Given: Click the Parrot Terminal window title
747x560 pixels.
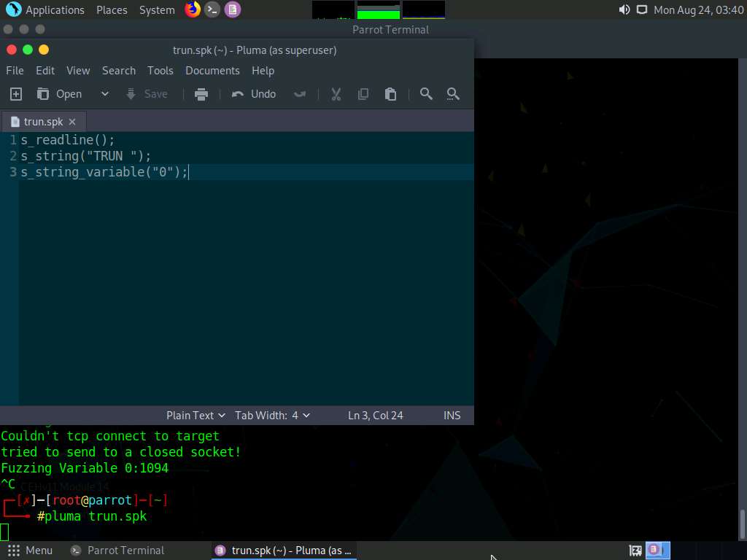Looking at the screenshot, I should [x=391, y=30].
